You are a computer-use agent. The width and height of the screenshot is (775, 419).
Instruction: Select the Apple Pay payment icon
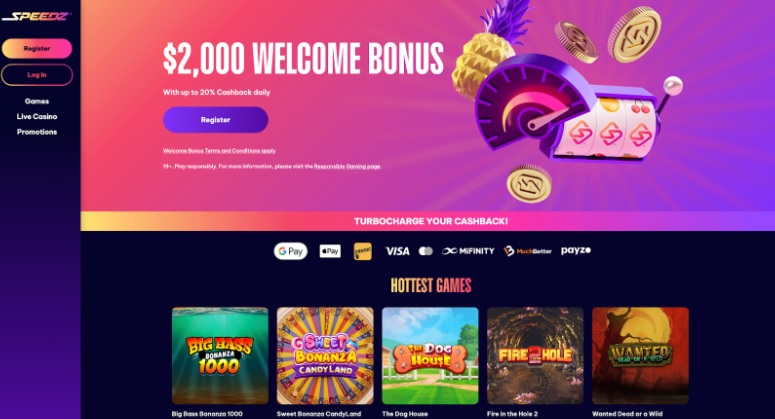[330, 251]
